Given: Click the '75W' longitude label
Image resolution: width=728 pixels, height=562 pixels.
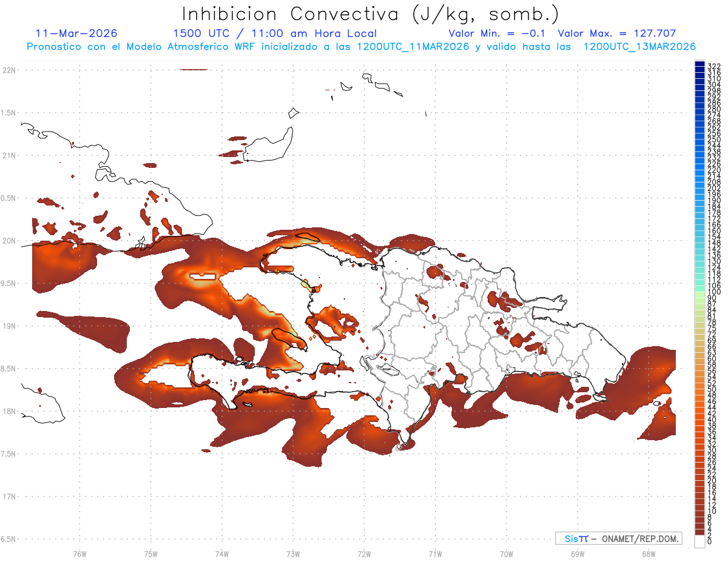Looking at the screenshot, I should click(150, 554).
